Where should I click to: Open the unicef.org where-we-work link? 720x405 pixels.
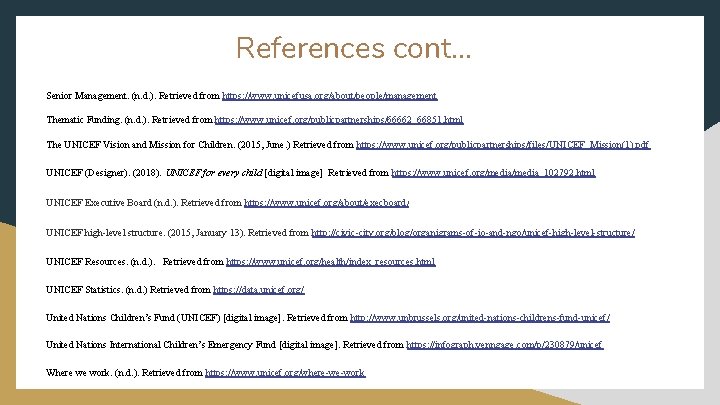pos(285,372)
